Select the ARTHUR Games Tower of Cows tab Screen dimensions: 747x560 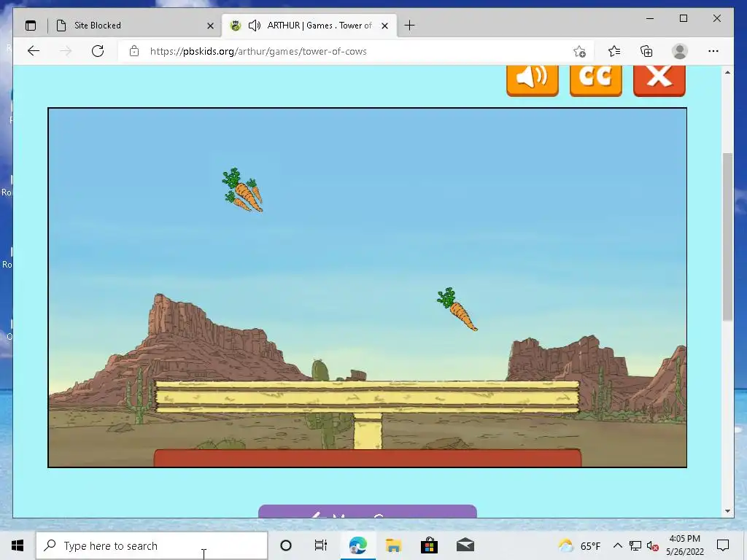pos(309,26)
